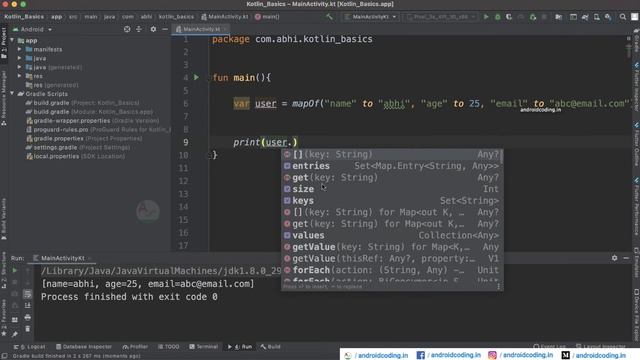Switch to the MainActivity.kt editor tab

pyautogui.click(x=201, y=29)
